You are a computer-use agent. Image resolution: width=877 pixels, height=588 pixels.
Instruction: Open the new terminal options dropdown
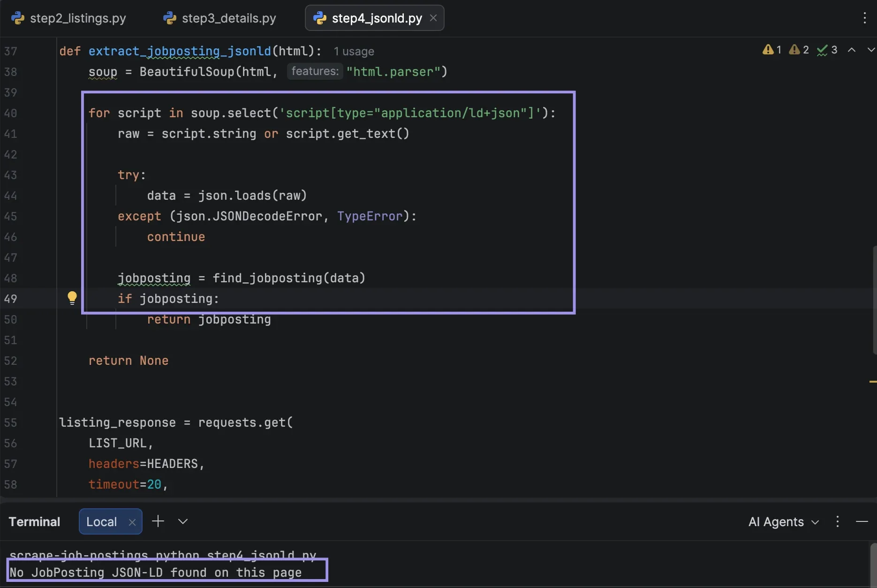[x=183, y=521]
